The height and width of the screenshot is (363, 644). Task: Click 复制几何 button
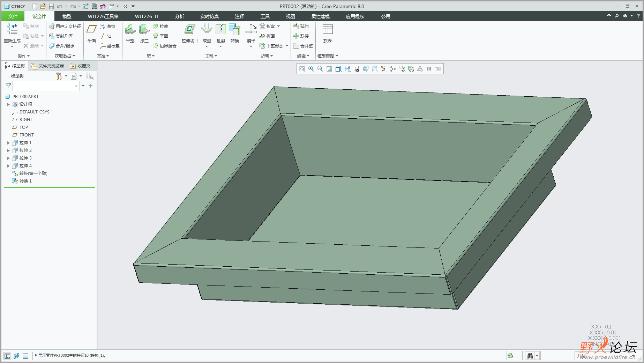pyautogui.click(x=61, y=36)
